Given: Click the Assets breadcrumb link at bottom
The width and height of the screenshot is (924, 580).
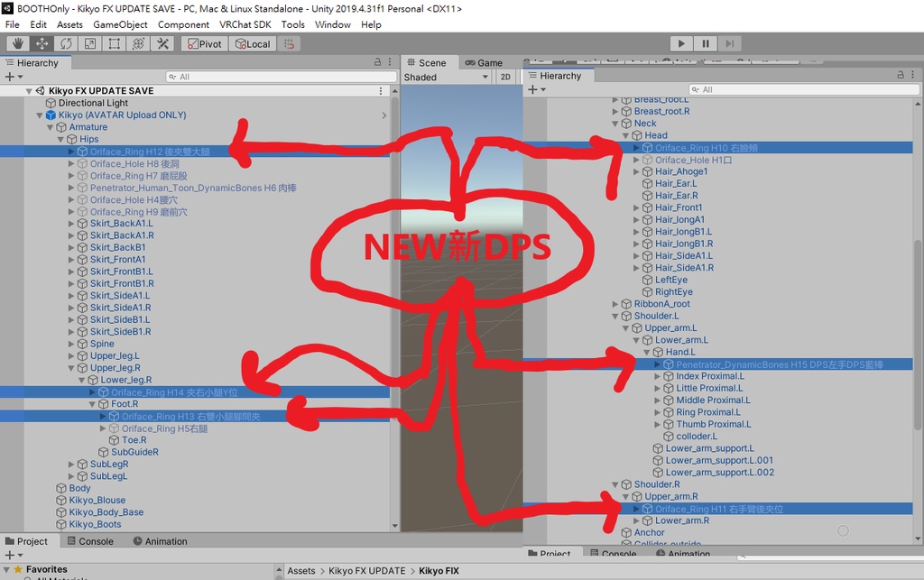Looking at the screenshot, I should point(302,571).
